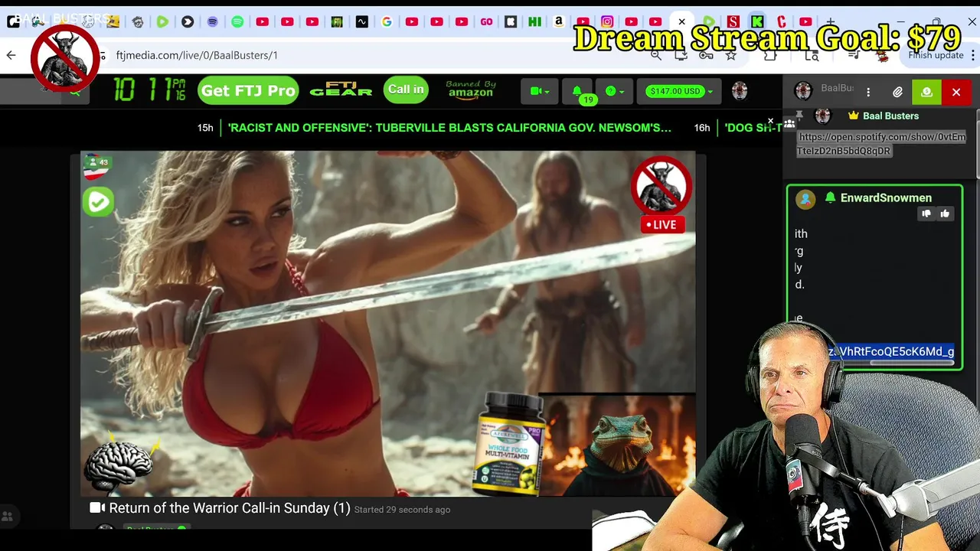Viewport: 980px width, 551px height.
Task: Open the red GO browser tab
Action: (486, 22)
